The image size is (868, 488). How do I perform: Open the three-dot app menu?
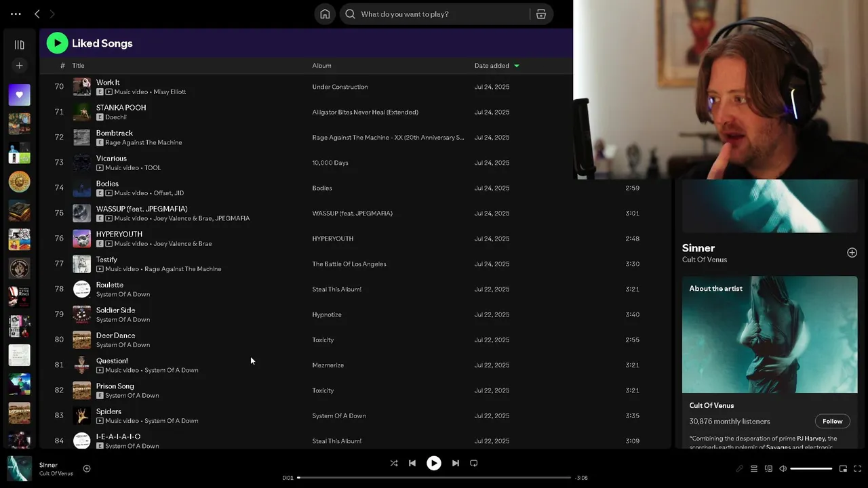tap(16, 14)
